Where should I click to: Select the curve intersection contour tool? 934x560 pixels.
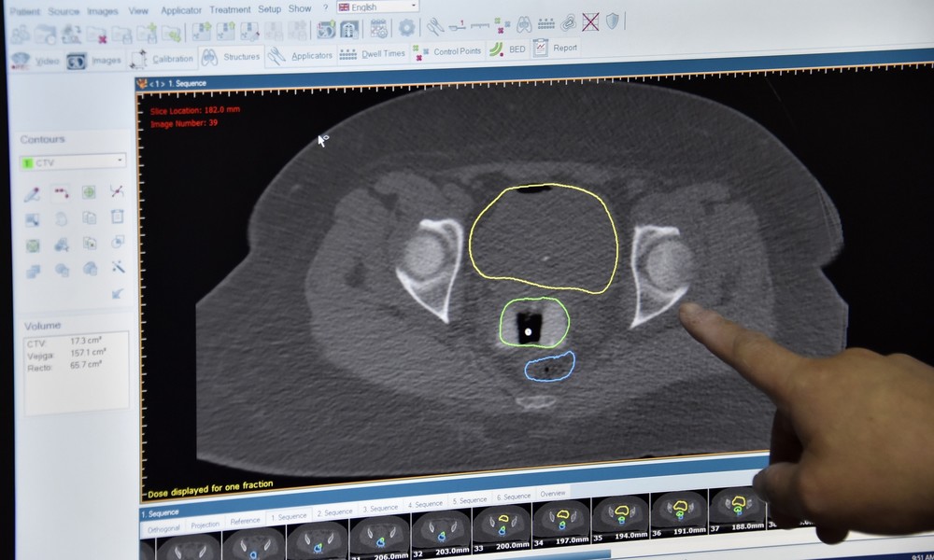pyautogui.click(x=118, y=191)
